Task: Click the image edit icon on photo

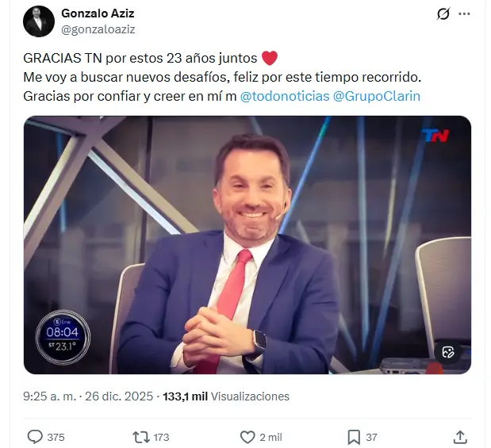Action: pyautogui.click(x=448, y=352)
